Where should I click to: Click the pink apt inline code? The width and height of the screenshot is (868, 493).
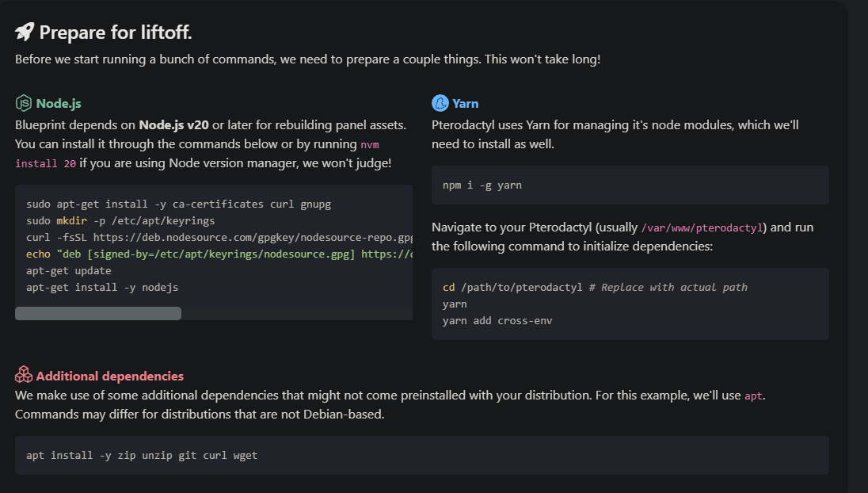[x=753, y=396]
